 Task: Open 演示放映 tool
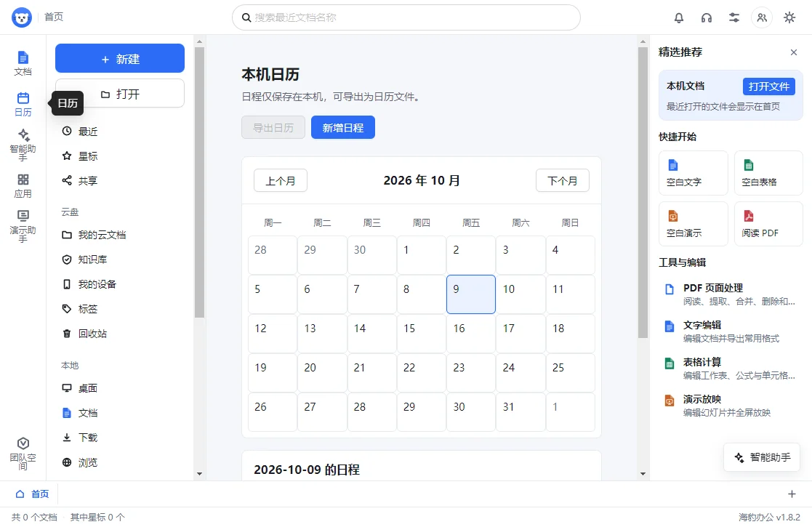coord(731,406)
